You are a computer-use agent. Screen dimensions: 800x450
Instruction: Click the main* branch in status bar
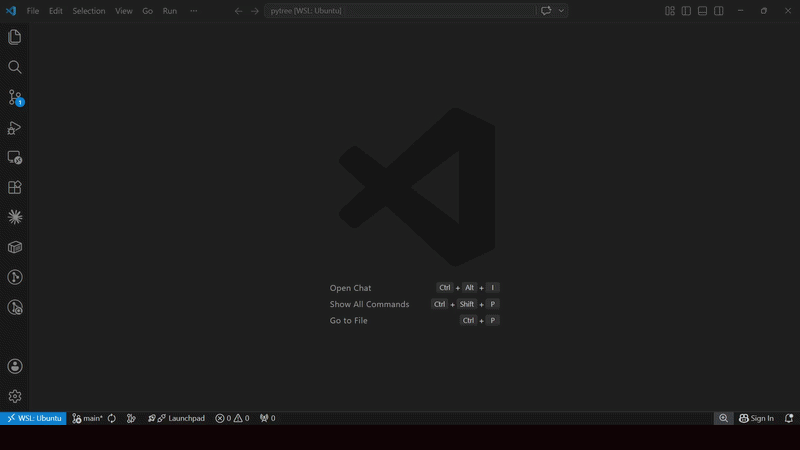pyautogui.click(x=87, y=418)
